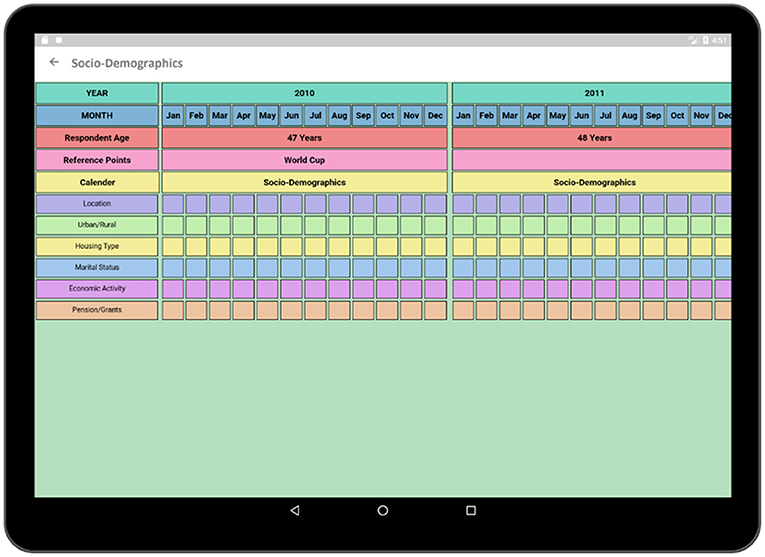Image resolution: width=765 pixels, height=557 pixels.
Task: Tap the Location row label
Action: tap(97, 204)
